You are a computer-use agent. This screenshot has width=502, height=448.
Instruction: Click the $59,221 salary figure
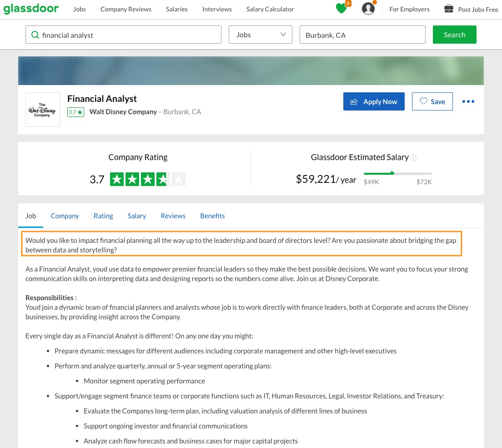[x=316, y=179]
